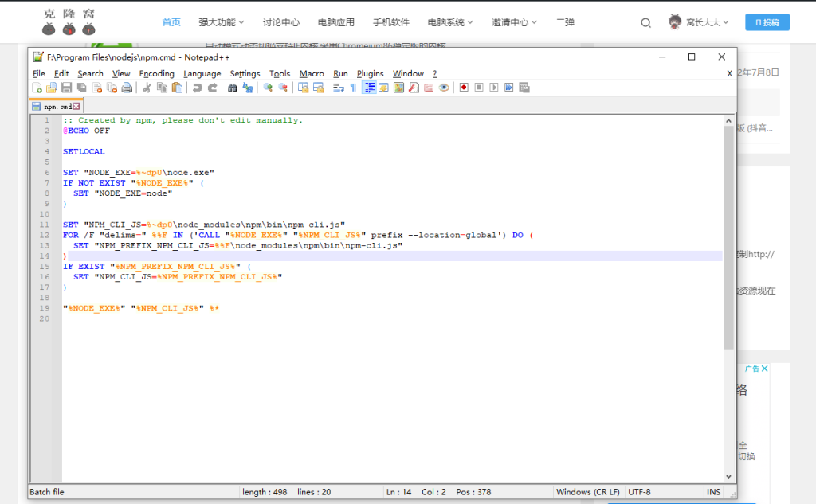Open a file via folder icon

(52, 88)
